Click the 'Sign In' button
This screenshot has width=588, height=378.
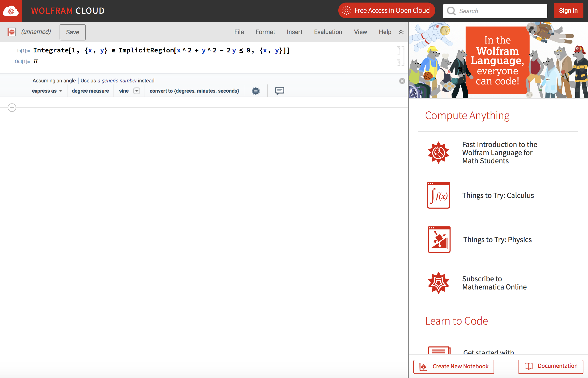568,11
